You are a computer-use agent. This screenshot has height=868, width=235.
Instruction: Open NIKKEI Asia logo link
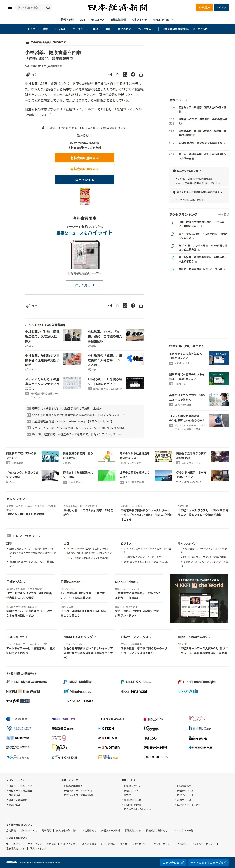(188, 691)
